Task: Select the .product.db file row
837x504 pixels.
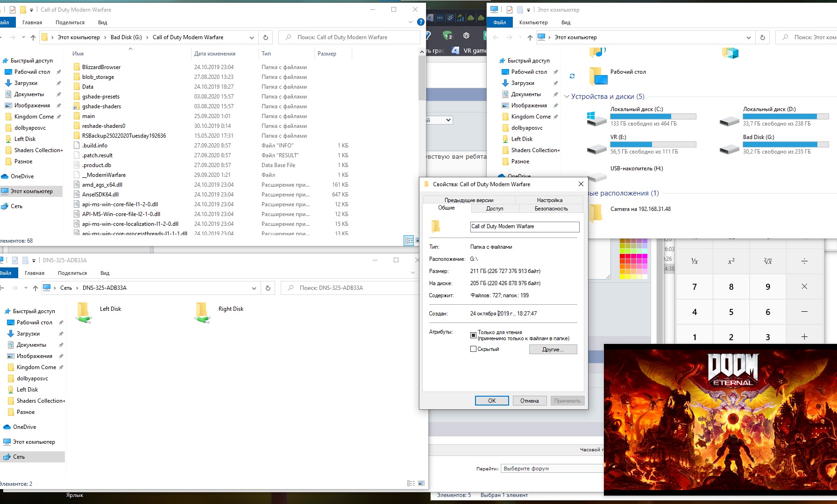Action: coord(210,165)
